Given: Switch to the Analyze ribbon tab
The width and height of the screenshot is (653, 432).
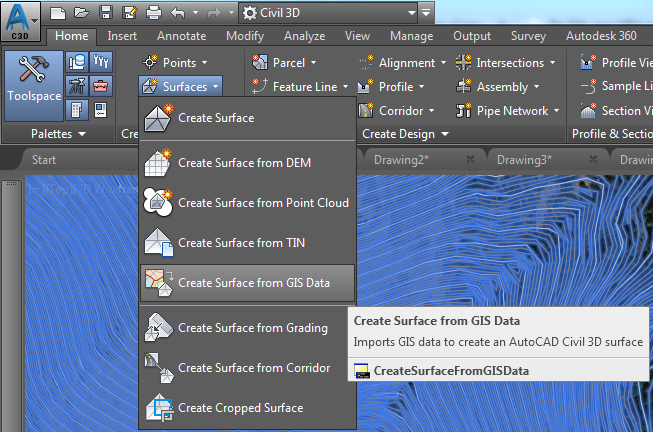Looking at the screenshot, I should point(304,36).
